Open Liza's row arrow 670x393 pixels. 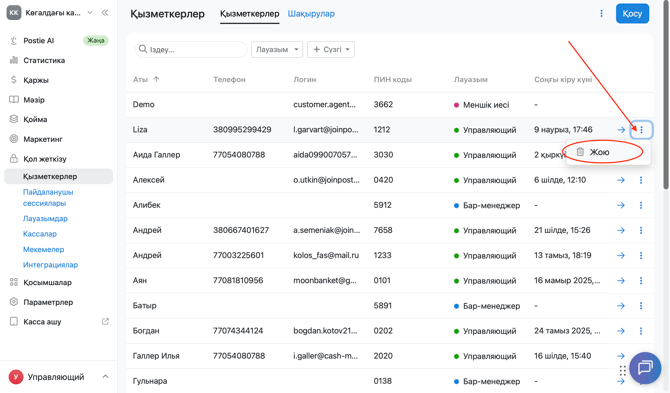pos(621,130)
